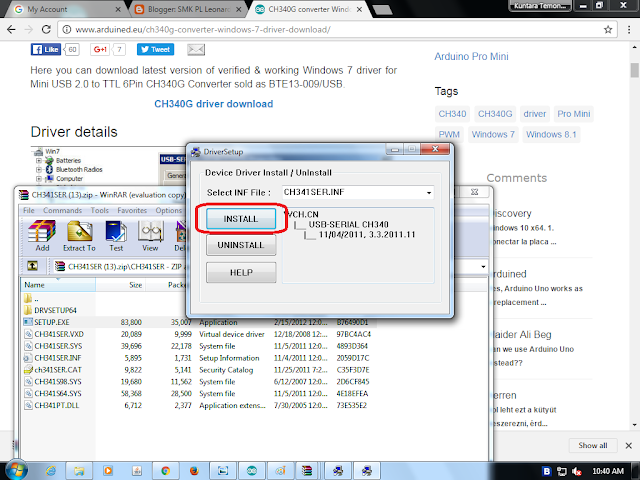Viewport: 640px width, 480px height.
Task: Open the Favorites menu in WinRAR
Action: point(132,210)
